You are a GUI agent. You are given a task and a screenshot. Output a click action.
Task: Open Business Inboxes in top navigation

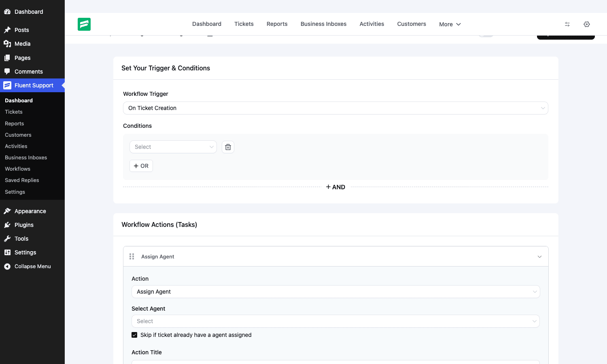click(324, 24)
